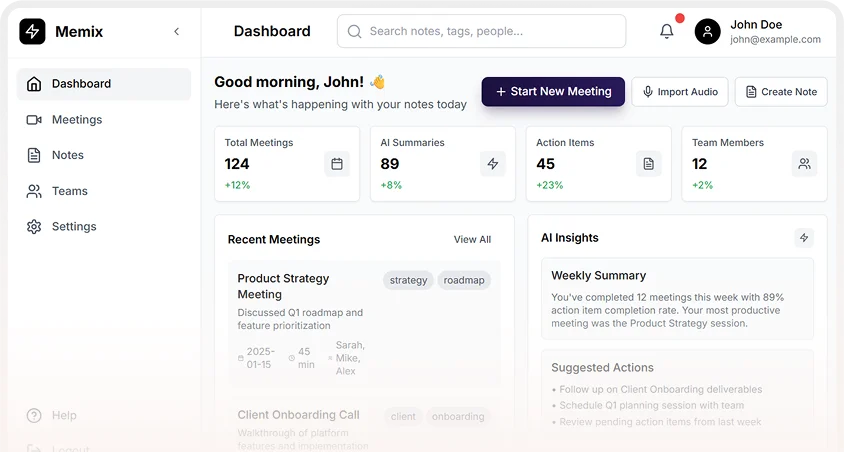The height and width of the screenshot is (452, 844).
Task: Click the Total Meetings value 124
Action: click(x=237, y=164)
